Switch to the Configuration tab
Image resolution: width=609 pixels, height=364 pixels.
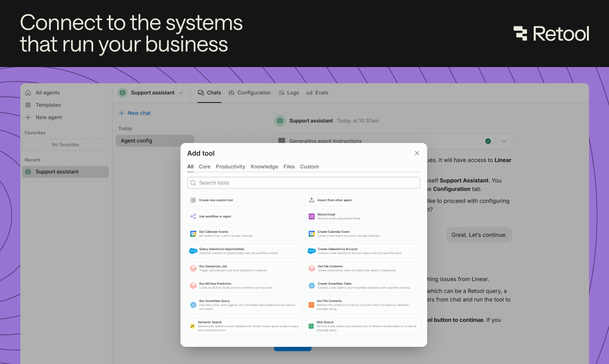click(x=250, y=93)
